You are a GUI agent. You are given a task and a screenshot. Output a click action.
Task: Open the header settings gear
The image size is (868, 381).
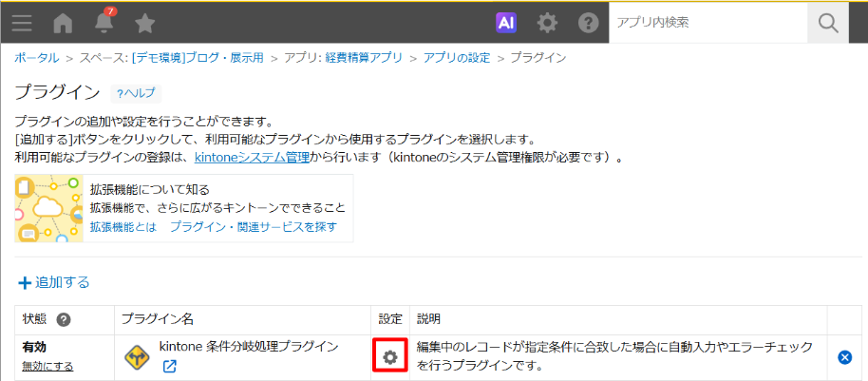(x=548, y=22)
